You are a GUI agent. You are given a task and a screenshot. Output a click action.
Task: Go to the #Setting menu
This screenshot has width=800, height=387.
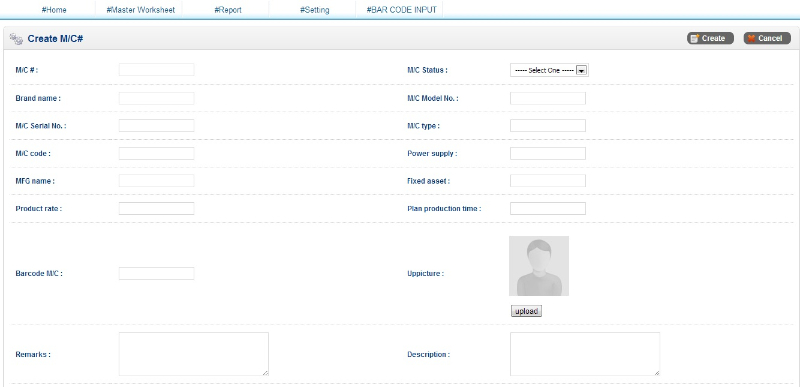pyautogui.click(x=314, y=10)
